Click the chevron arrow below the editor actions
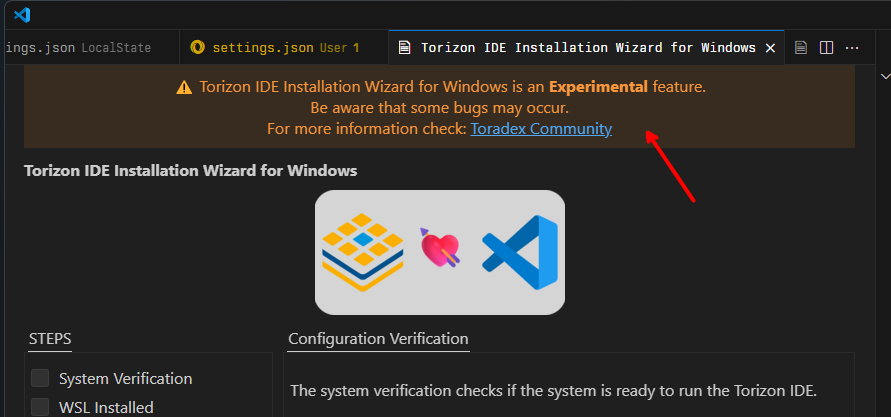 (x=884, y=75)
